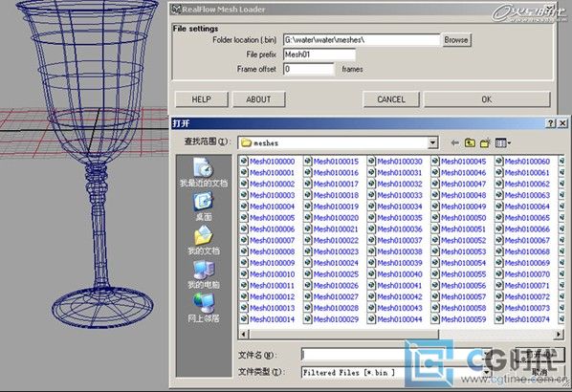This screenshot has width=572, height=392.
Task: Open Network Places in places bar
Action: [203, 308]
